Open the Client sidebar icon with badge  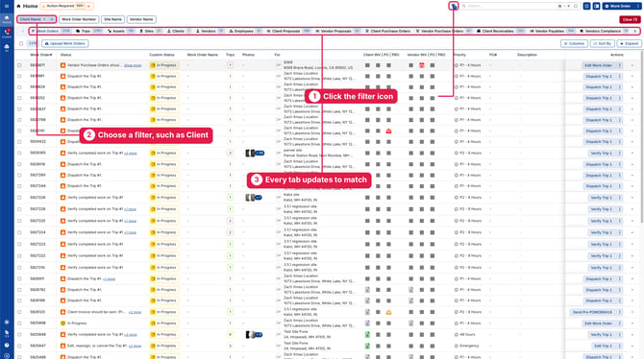tap(7, 33)
